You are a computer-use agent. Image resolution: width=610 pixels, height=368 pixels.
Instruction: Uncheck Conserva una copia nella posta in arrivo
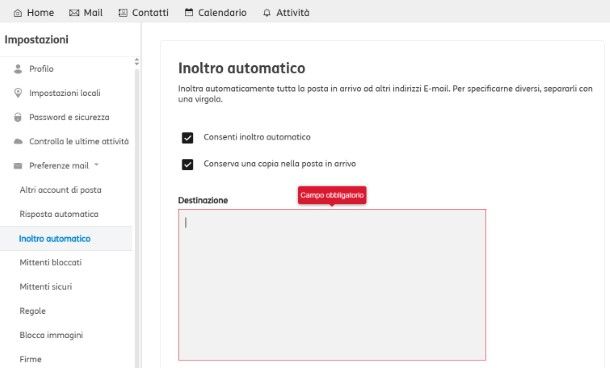pos(188,164)
